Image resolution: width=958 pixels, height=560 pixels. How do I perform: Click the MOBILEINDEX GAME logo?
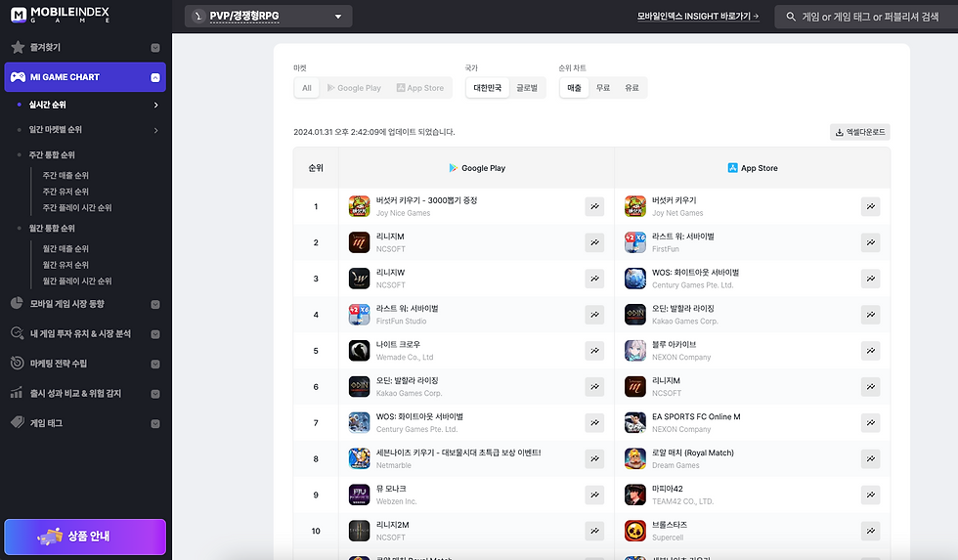(x=60, y=15)
